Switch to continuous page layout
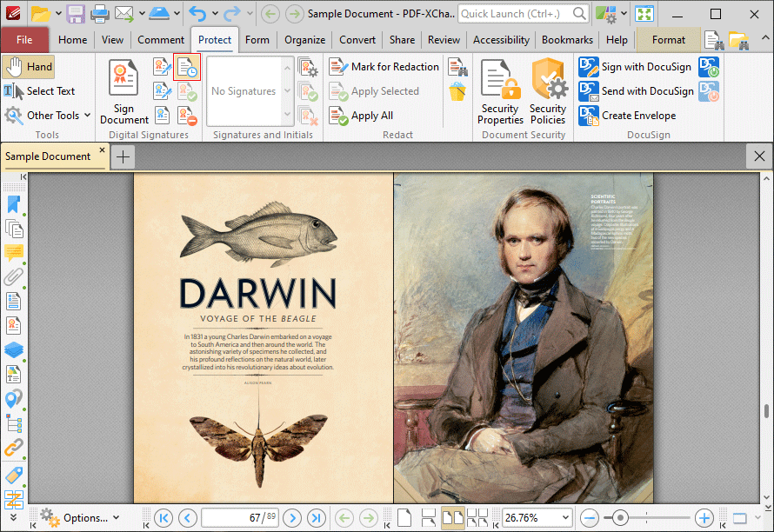The height and width of the screenshot is (532, 774). (429, 518)
